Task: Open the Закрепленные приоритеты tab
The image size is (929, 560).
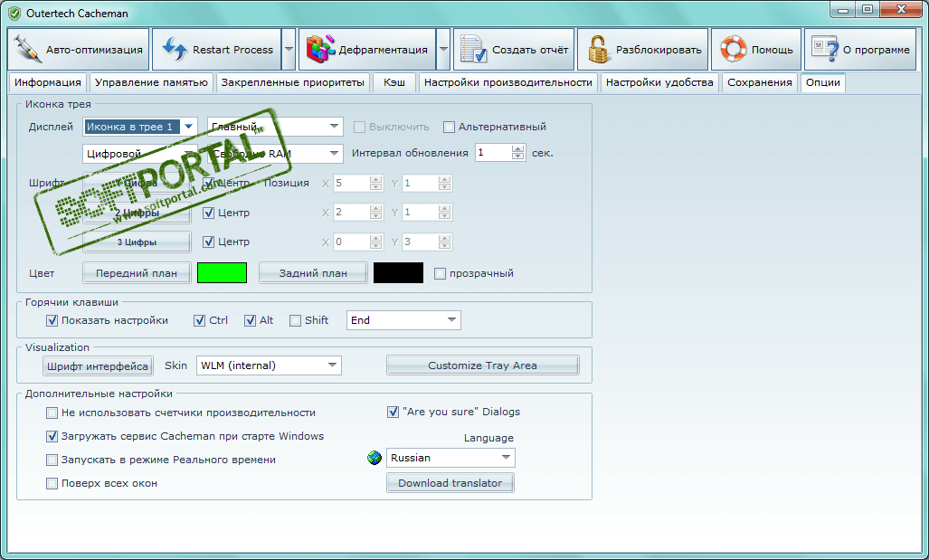Action: pyautogui.click(x=293, y=82)
